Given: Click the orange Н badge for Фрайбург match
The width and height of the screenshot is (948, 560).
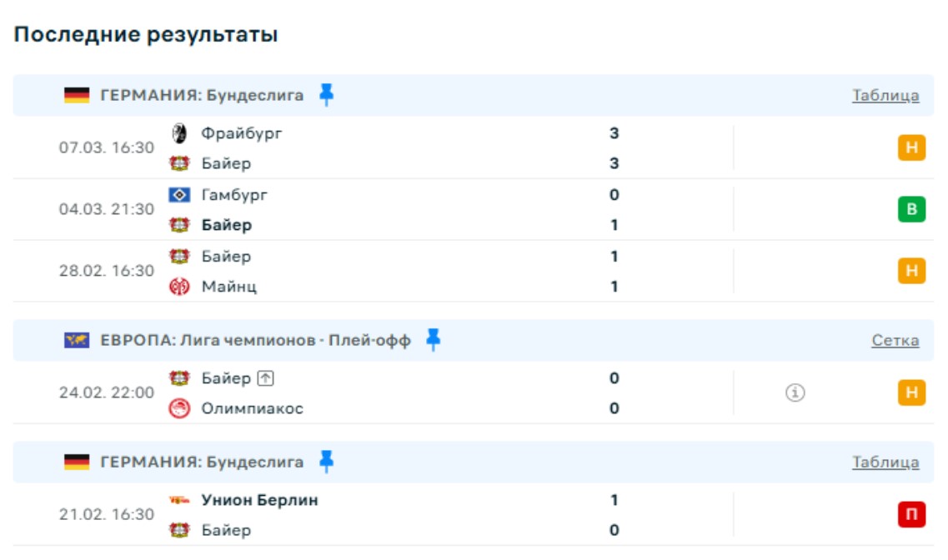Looking at the screenshot, I should point(911,148).
